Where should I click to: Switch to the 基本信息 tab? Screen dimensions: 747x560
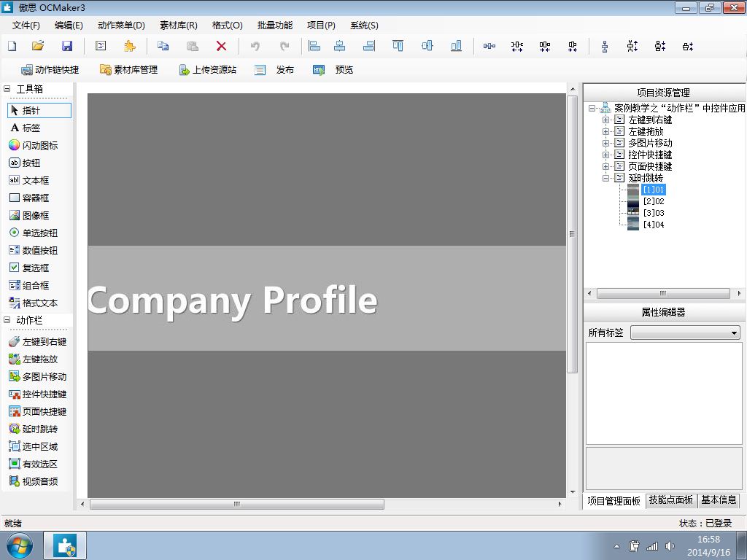719,499
